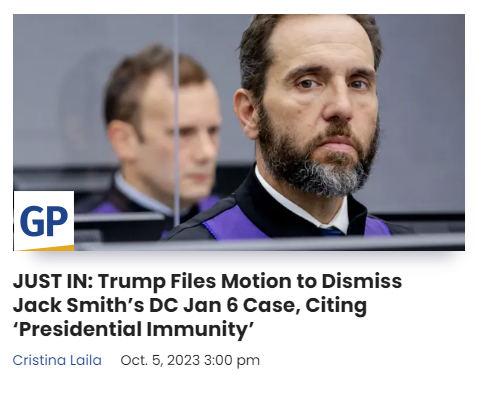This screenshot has width=484, height=400.
Task: Click the yellow stripe under GP logo
Action: [x=47, y=248]
